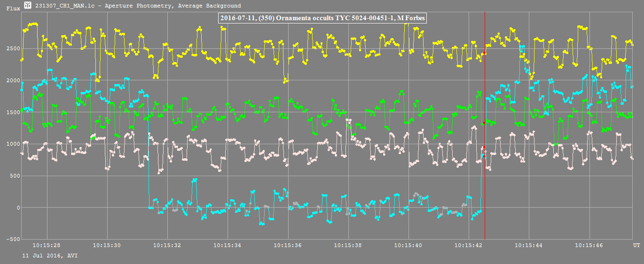Click the red selected point on the yellow curve
The width and height of the screenshot is (644, 264).
484,54
